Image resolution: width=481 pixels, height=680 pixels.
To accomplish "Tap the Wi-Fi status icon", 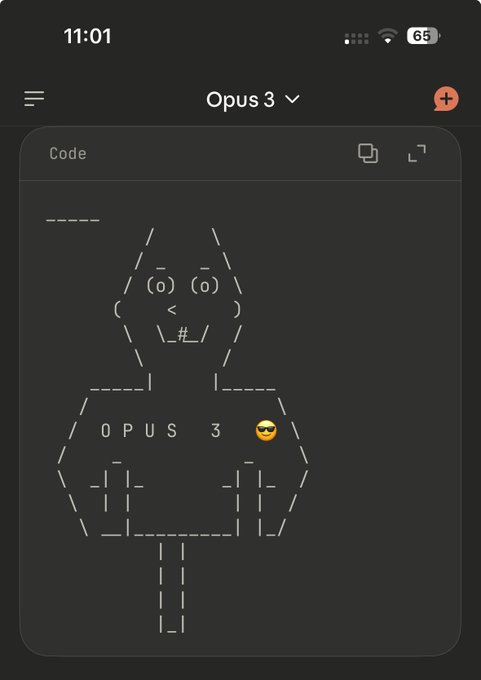I will pos(388,36).
